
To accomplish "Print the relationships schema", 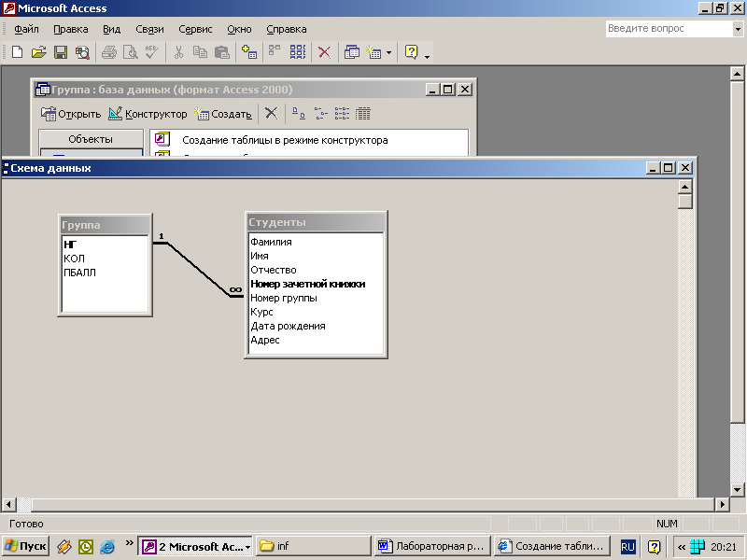I will tap(109, 52).
